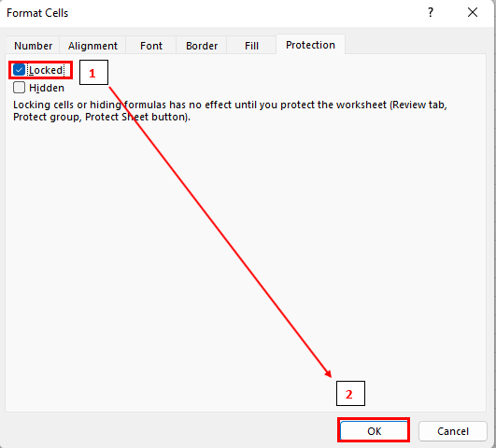Click the 'Locking cells or hiding formulas' note

(x=230, y=111)
